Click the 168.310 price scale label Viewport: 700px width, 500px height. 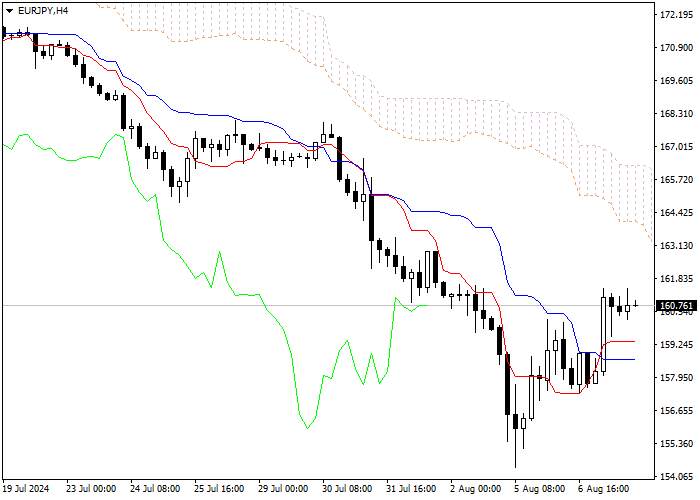(x=676, y=114)
